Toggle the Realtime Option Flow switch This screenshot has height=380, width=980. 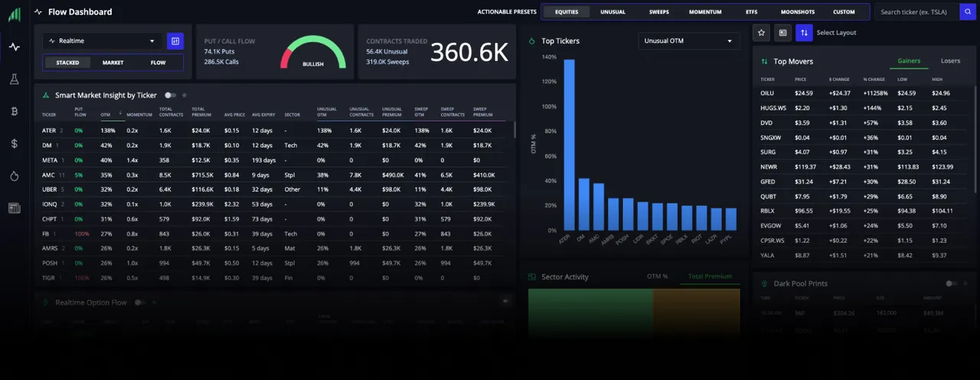pyautogui.click(x=140, y=302)
